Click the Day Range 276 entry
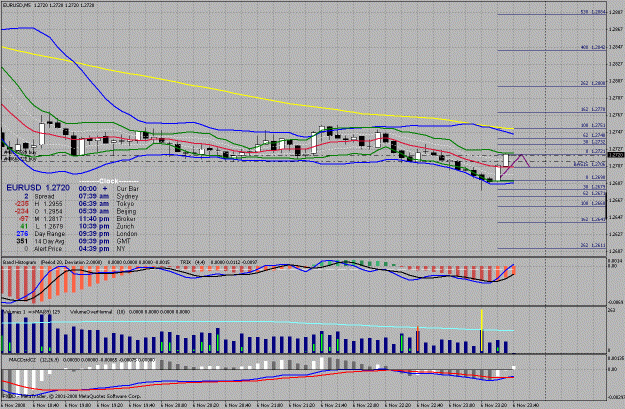This screenshot has width=625, height=409. pyautogui.click(x=40, y=234)
